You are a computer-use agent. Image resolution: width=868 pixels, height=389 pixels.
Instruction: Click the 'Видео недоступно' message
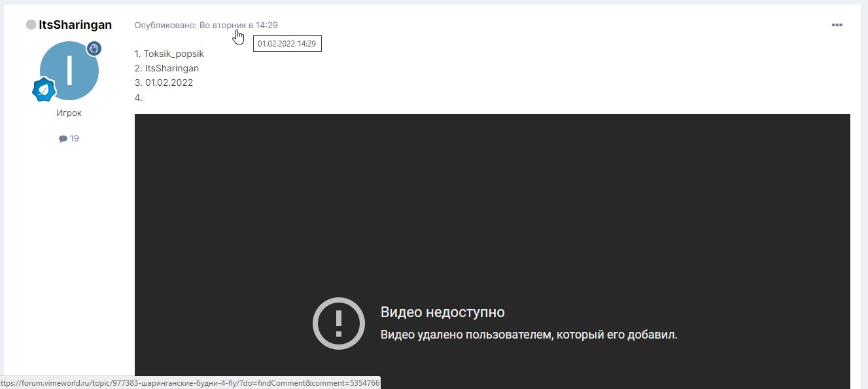click(442, 312)
